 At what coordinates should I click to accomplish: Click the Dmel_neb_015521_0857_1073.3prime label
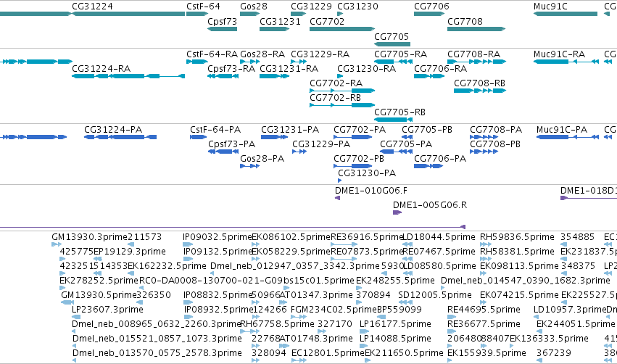click(157, 339)
